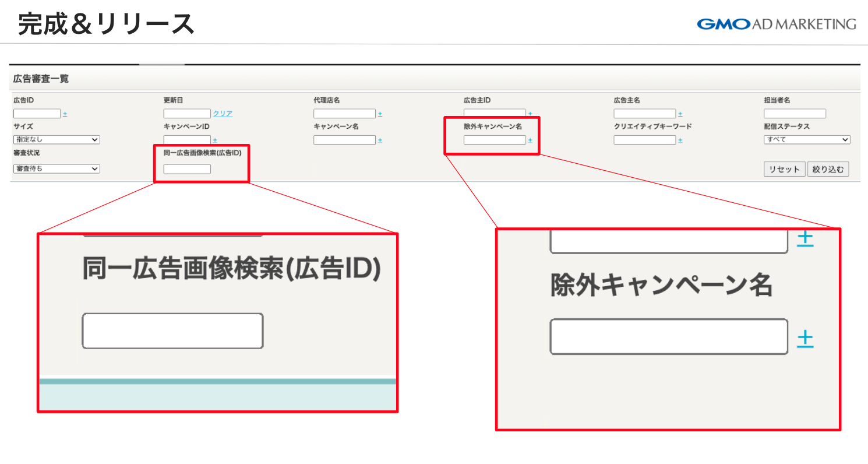Viewport: 868px width, 464px height.
Task: Expand the 配信ステータス dropdown showing すべて
Action: [806, 140]
